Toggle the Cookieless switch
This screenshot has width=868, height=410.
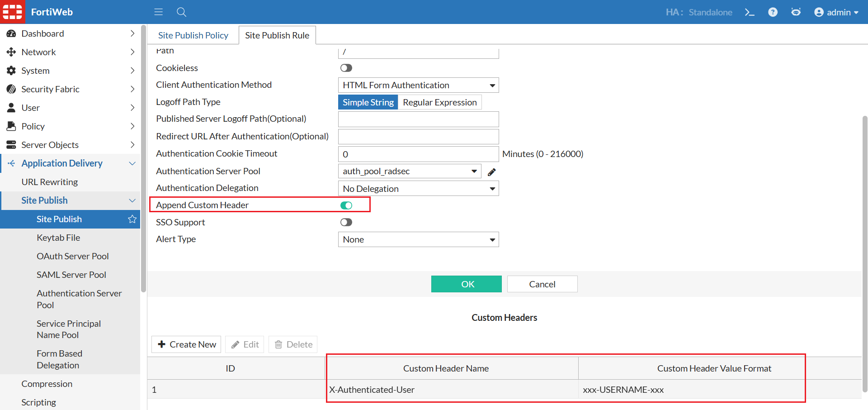pyautogui.click(x=346, y=68)
